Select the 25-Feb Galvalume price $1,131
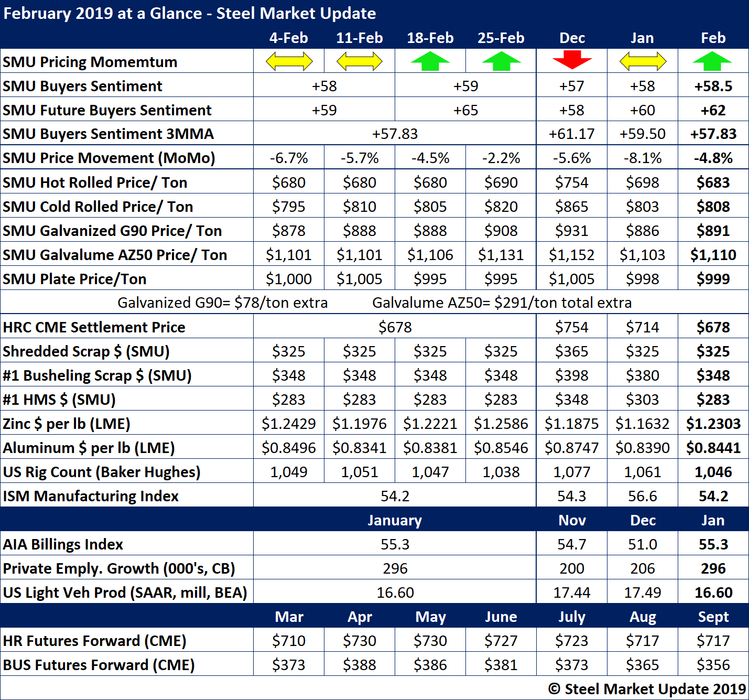 [x=501, y=255]
